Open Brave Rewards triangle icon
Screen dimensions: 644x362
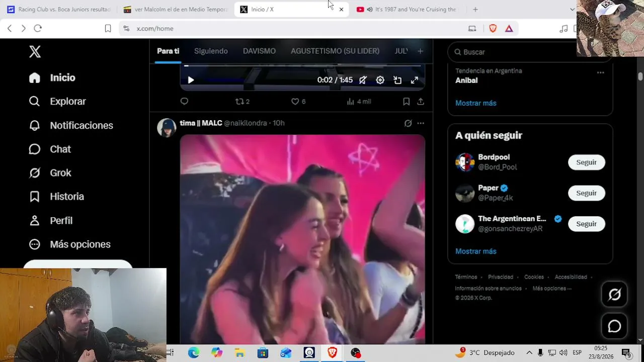(x=509, y=29)
